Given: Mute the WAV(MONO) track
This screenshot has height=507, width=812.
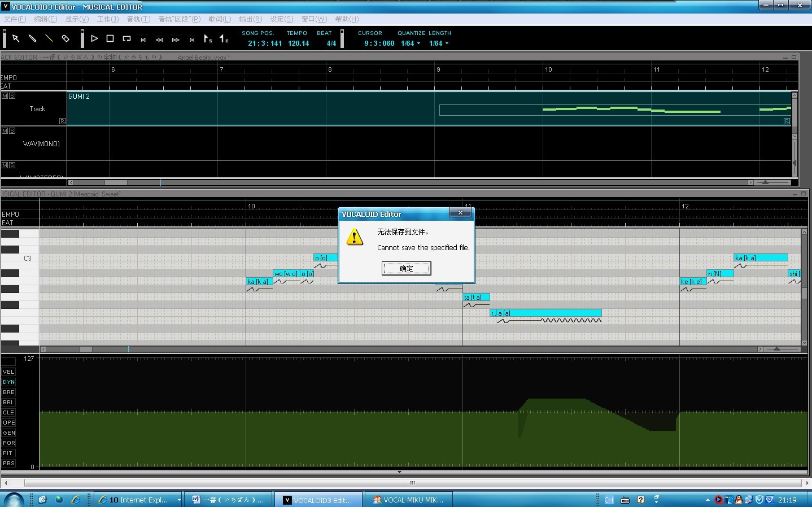Looking at the screenshot, I should click(5, 130).
